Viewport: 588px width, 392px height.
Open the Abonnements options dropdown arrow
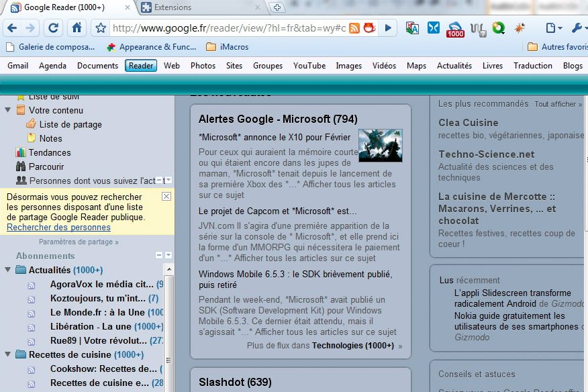[168, 255]
